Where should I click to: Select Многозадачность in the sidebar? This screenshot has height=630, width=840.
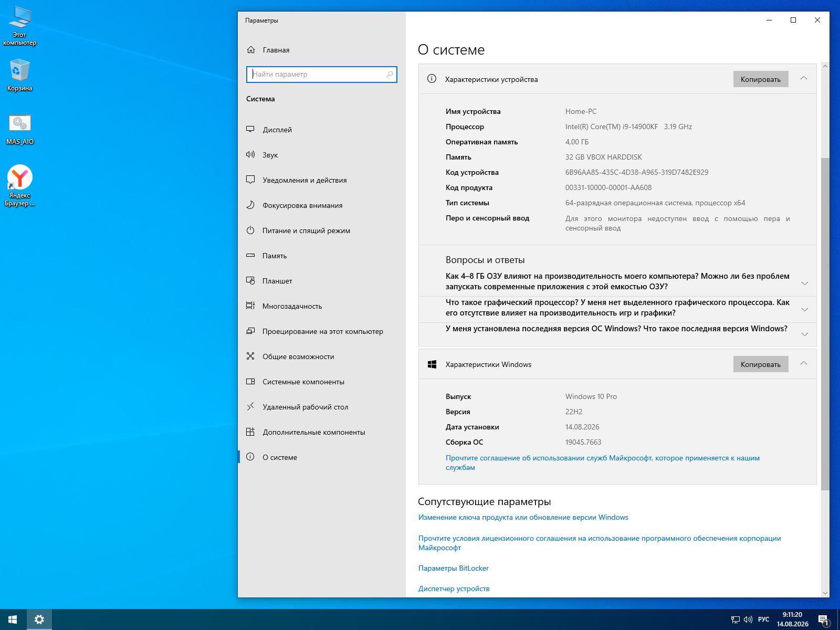[322, 306]
